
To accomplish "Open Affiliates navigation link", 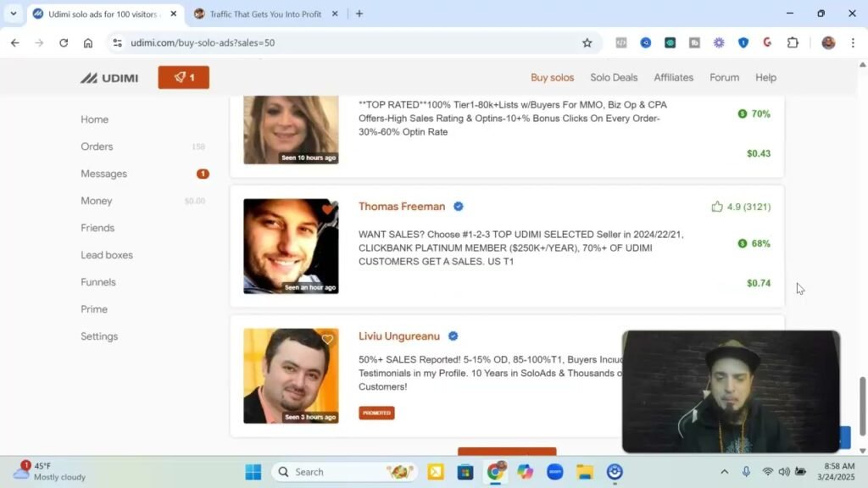I will 674,77.
